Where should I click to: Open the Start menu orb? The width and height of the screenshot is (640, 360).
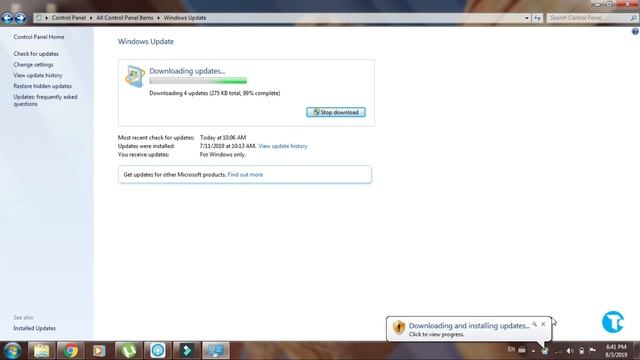(x=12, y=351)
